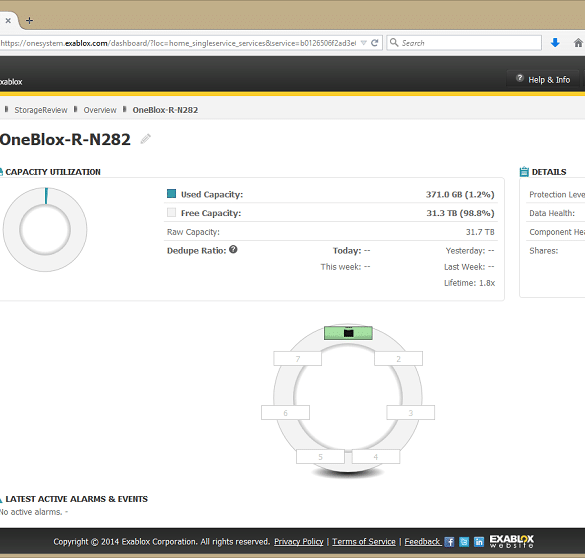Open the Dedupe Ratio help icon
The height and width of the screenshot is (558, 585).
click(x=233, y=250)
